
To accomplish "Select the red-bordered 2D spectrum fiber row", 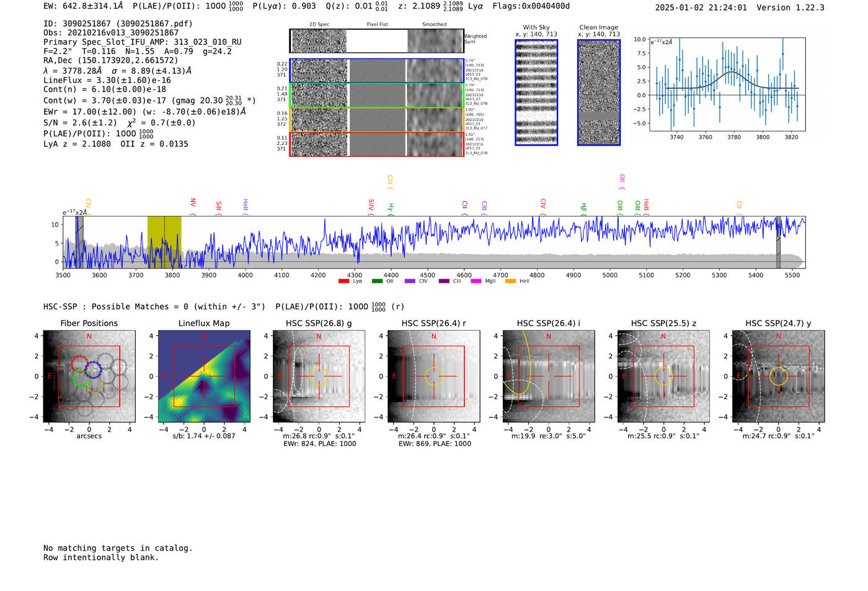I will 377,144.
